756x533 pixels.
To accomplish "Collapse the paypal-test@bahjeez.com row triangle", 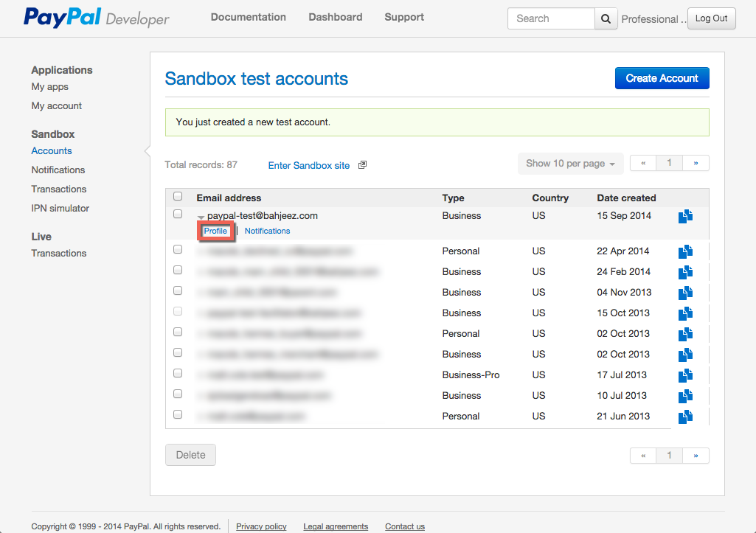I will click(201, 217).
